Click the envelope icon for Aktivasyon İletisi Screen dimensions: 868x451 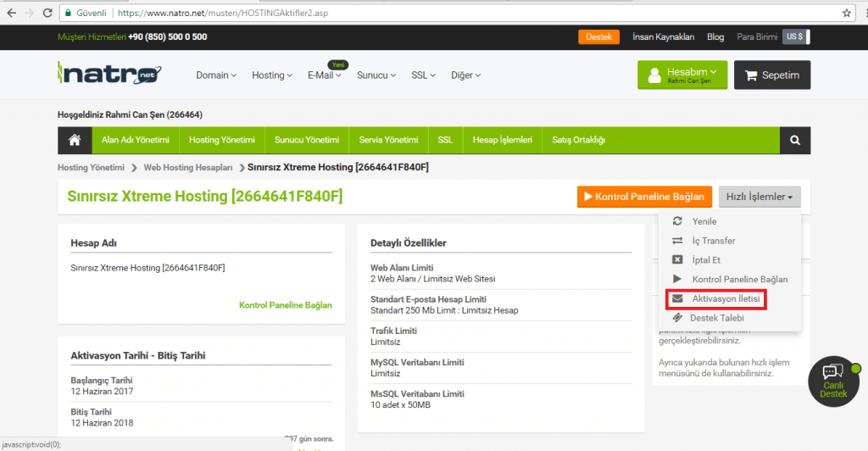[677, 298]
